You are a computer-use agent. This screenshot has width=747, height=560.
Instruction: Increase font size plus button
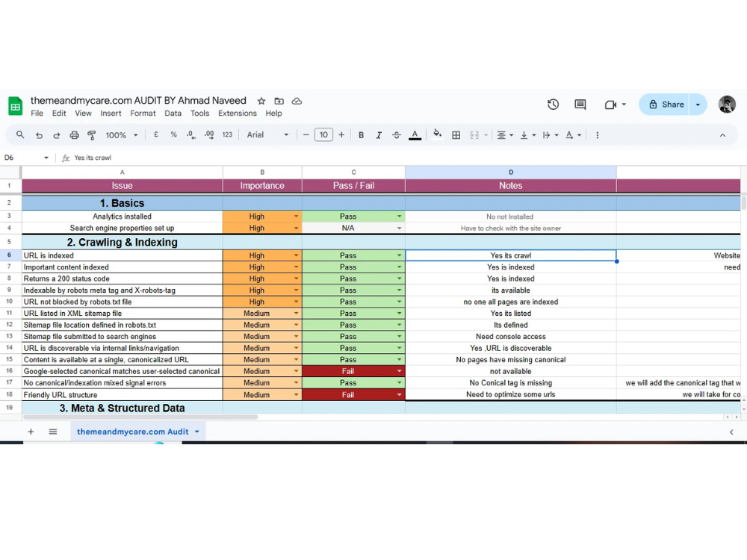tap(341, 134)
